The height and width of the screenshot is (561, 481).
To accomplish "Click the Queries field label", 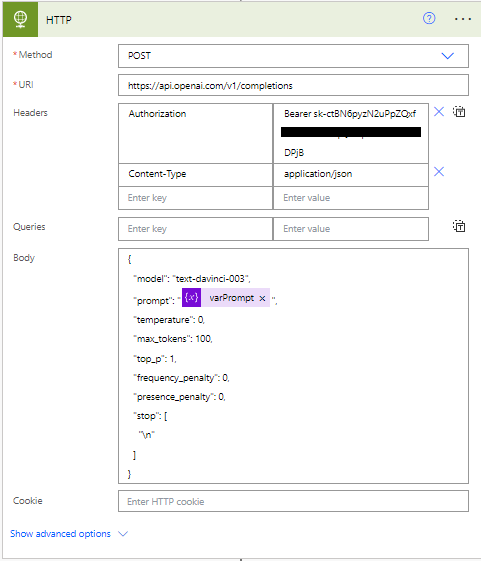I will (x=29, y=227).
